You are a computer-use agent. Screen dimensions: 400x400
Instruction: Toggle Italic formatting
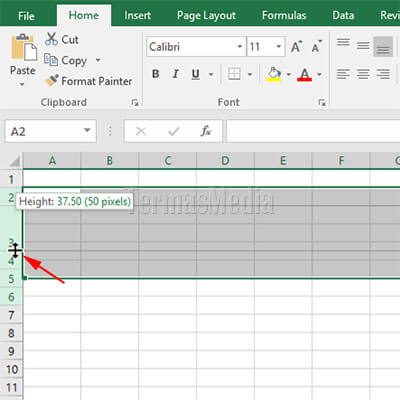175,74
